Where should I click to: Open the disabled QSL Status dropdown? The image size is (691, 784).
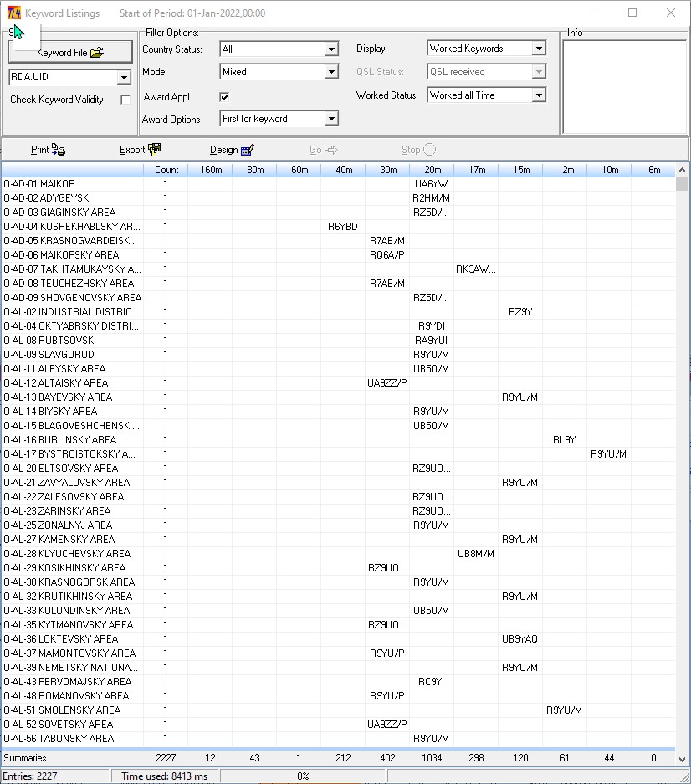[x=539, y=71]
